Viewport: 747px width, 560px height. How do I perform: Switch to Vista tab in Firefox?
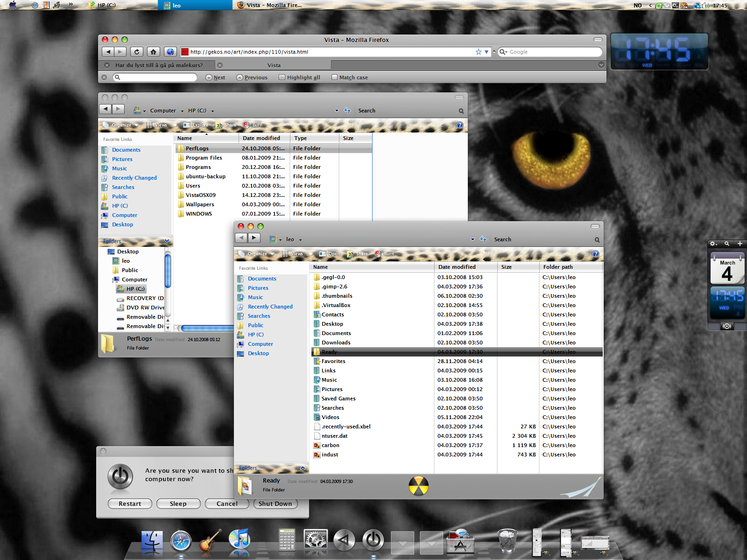tap(274, 65)
